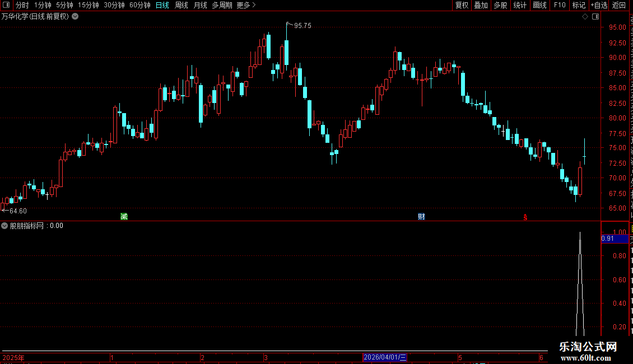Screen dimensions: 633x364
Task: Select the 60分钟 period
Action: (x=139, y=5)
